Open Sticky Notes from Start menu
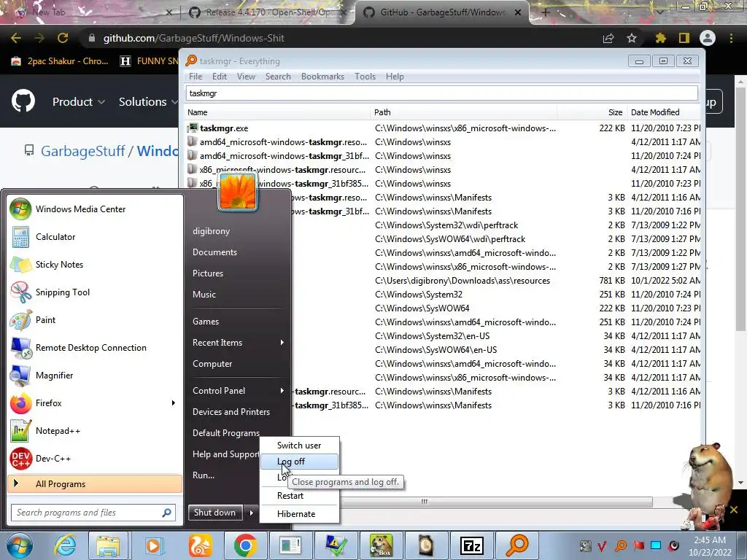This screenshot has height=560, width=747. [96, 264]
